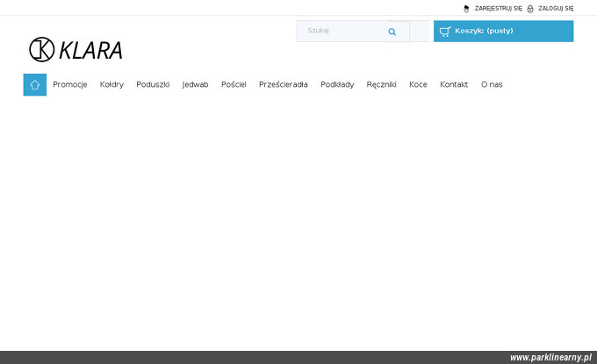This screenshot has height=364, width=597.
Task: Open the Podkłady category
Action: (337, 84)
